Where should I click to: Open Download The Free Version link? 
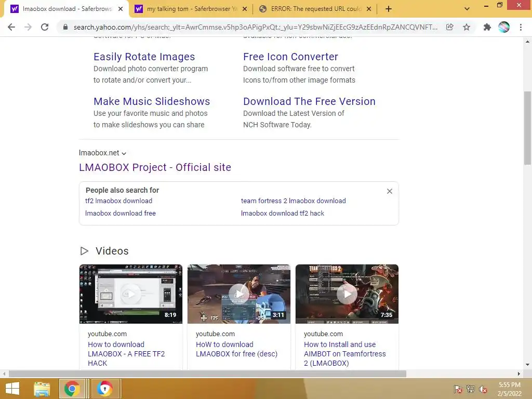coord(309,101)
